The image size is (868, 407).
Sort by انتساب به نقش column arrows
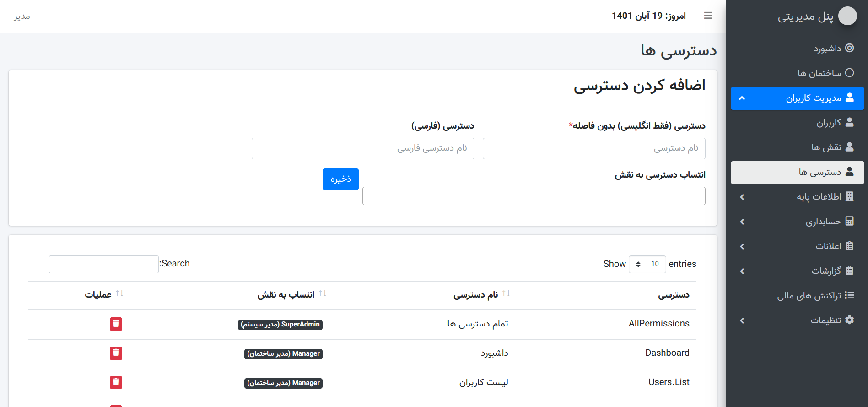click(x=323, y=293)
